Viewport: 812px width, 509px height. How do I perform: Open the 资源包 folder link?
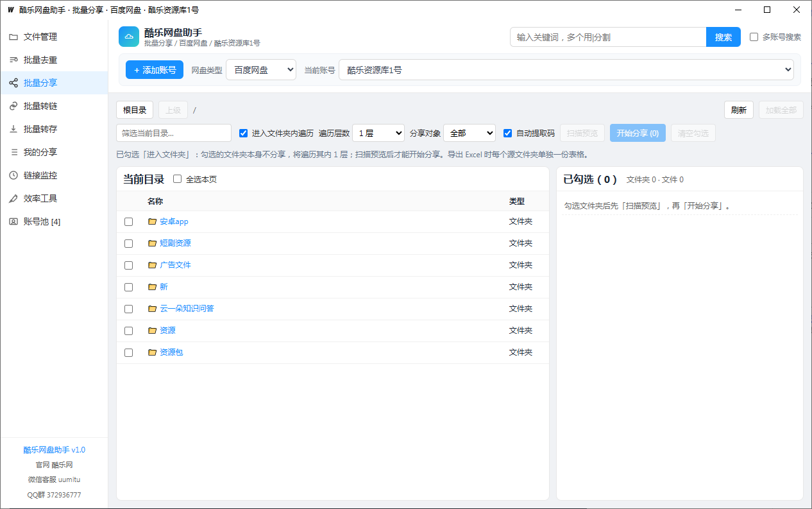click(x=171, y=352)
